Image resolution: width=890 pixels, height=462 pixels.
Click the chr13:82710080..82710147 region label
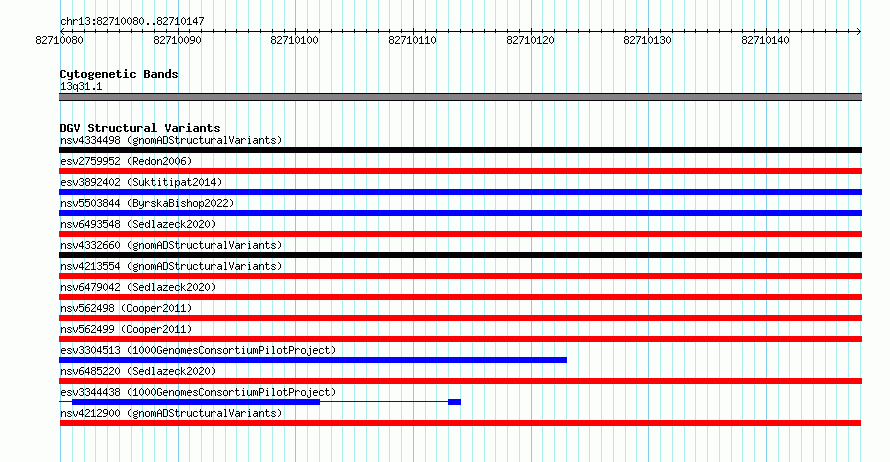[x=132, y=21]
